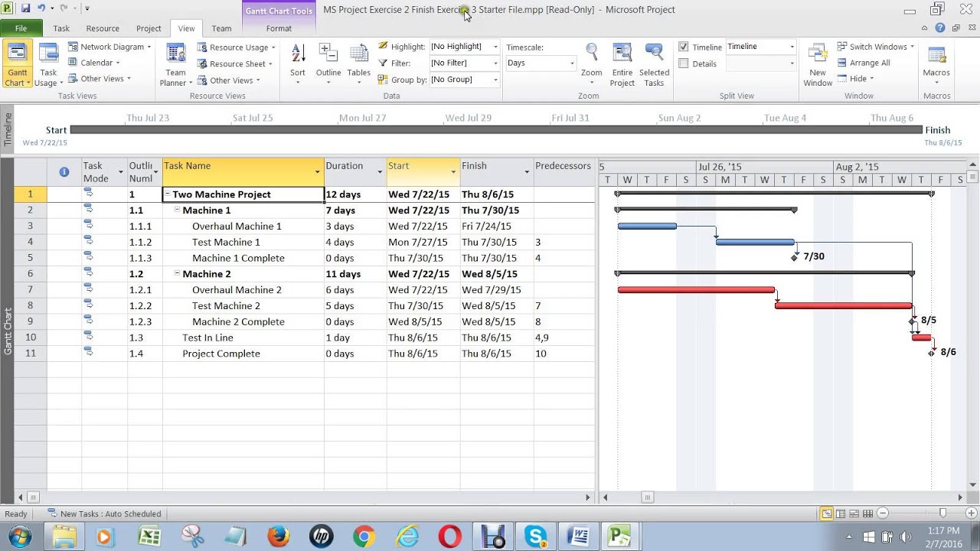Screen dimensions: 980x551
Task: Open the Gantt Chart view button
Action: (x=17, y=64)
